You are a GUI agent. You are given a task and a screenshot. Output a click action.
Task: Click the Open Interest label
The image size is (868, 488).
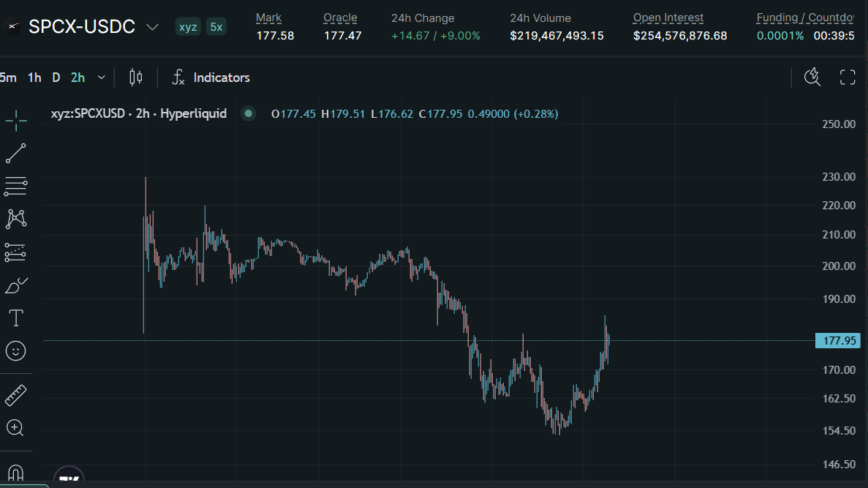668,18
